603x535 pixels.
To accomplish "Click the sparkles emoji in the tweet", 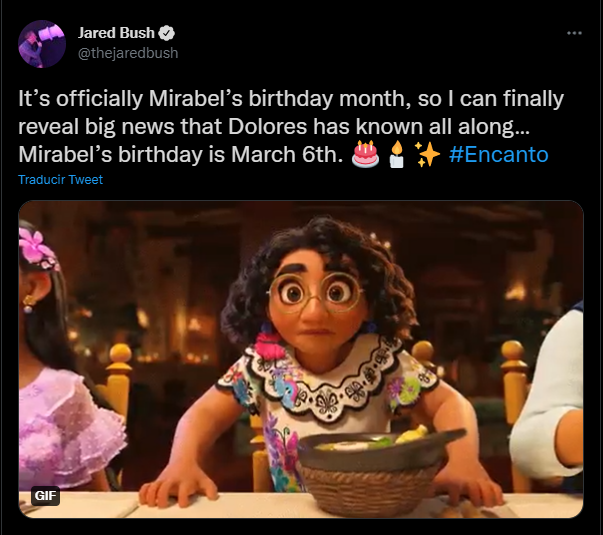I will [x=427, y=155].
